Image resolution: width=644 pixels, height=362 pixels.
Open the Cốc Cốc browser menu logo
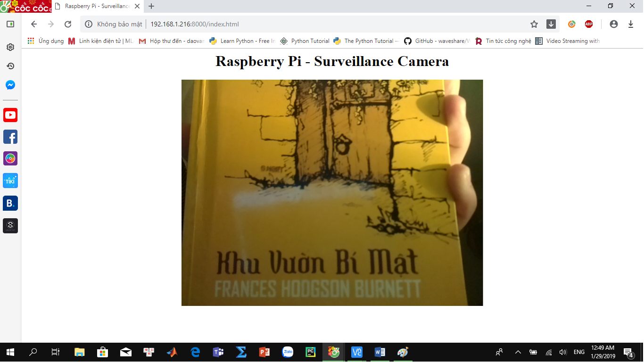point(25,6)
